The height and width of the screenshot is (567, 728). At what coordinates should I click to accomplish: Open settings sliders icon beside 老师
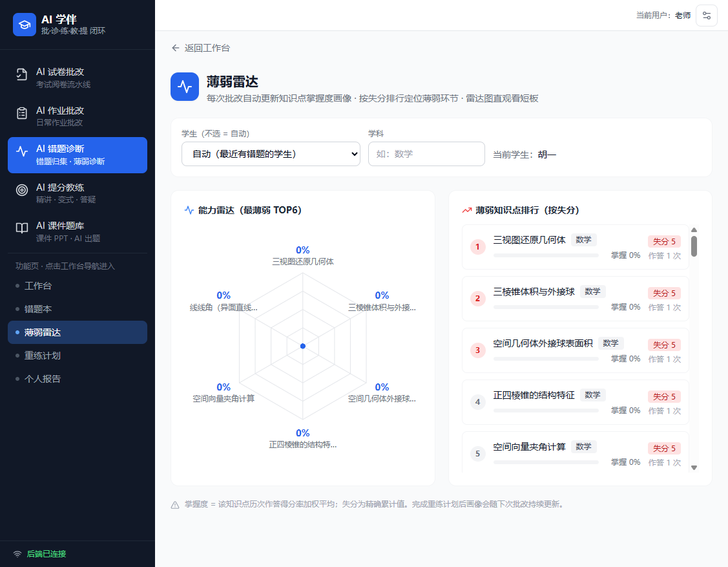pos(707,16)
